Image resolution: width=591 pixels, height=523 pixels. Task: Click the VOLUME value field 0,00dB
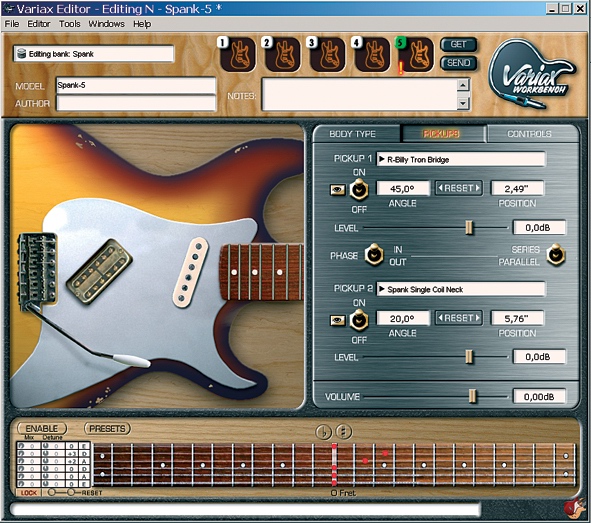point(539,396)
